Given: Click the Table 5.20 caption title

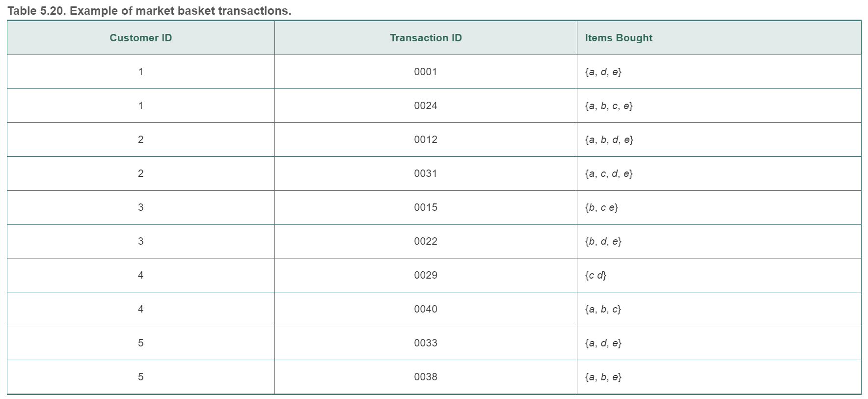Looking at the screenshot, I should 149,11.
